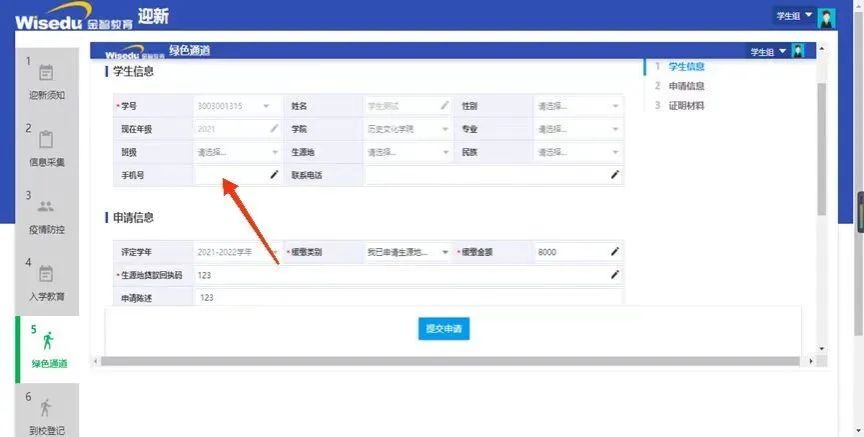Open the 班级 dropdown list
The image size is (864, 437).
point(275,152)
